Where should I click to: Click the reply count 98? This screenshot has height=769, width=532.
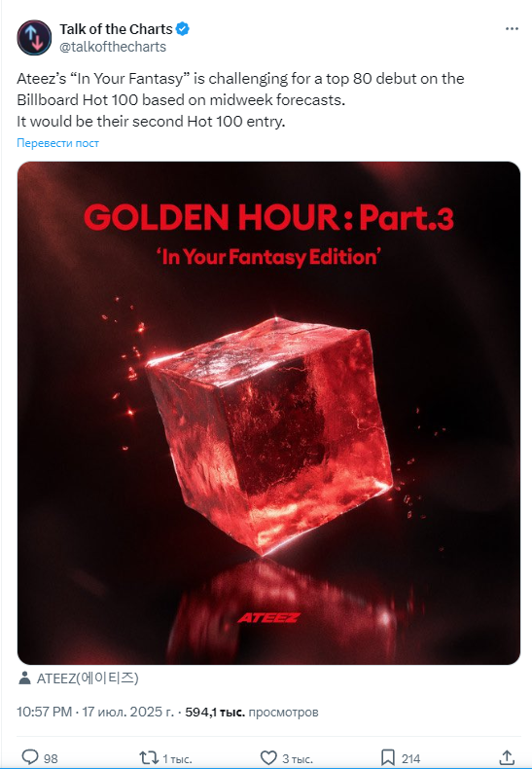51,758
